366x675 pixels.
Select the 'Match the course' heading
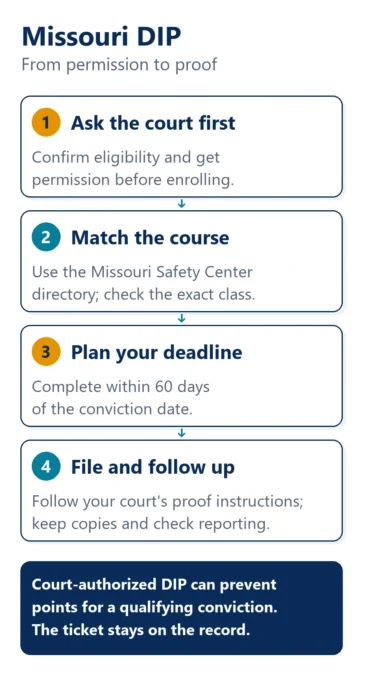click(150, 238)
